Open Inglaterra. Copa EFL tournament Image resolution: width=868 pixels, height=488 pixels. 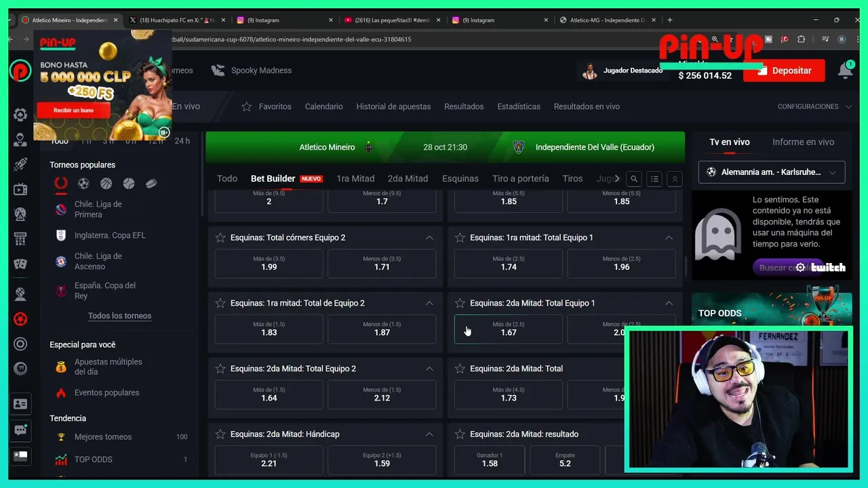point(110,235)
